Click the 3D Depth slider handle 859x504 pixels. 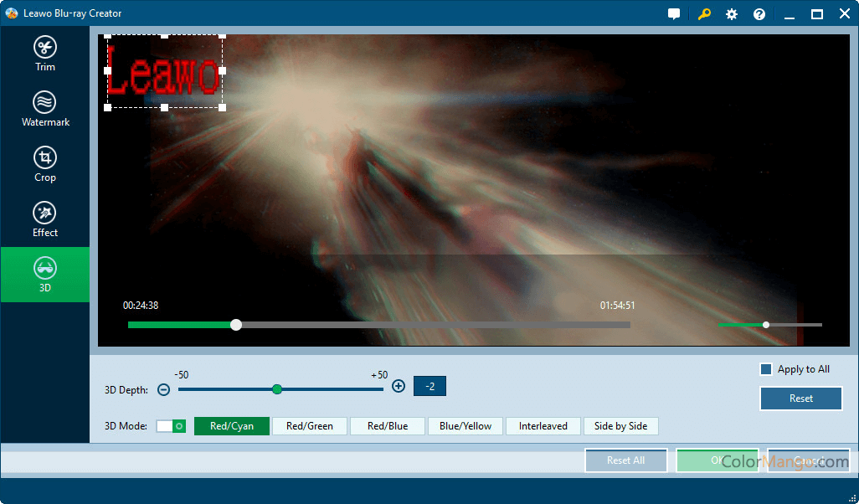277,389
